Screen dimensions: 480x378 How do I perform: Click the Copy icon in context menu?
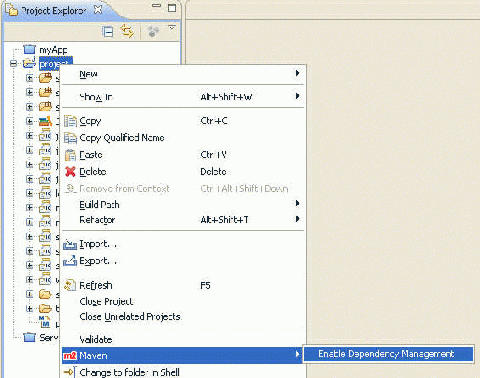tap(70, 121)
